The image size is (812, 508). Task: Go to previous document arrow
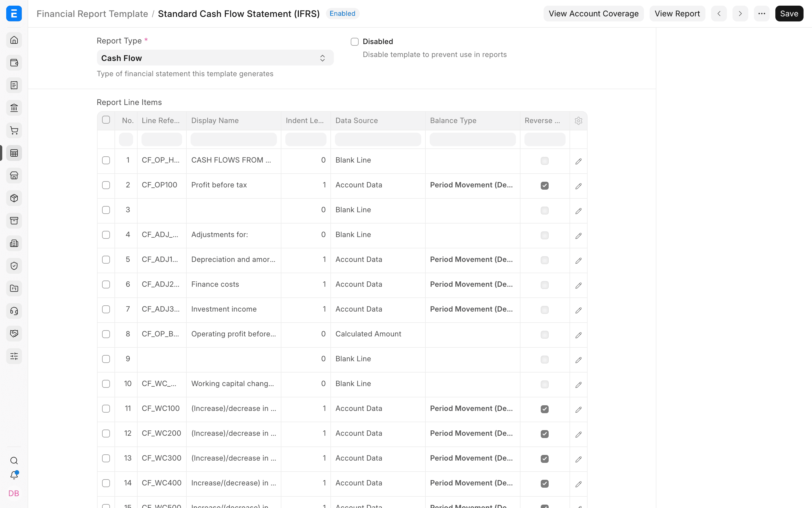(x=719, y=14)
